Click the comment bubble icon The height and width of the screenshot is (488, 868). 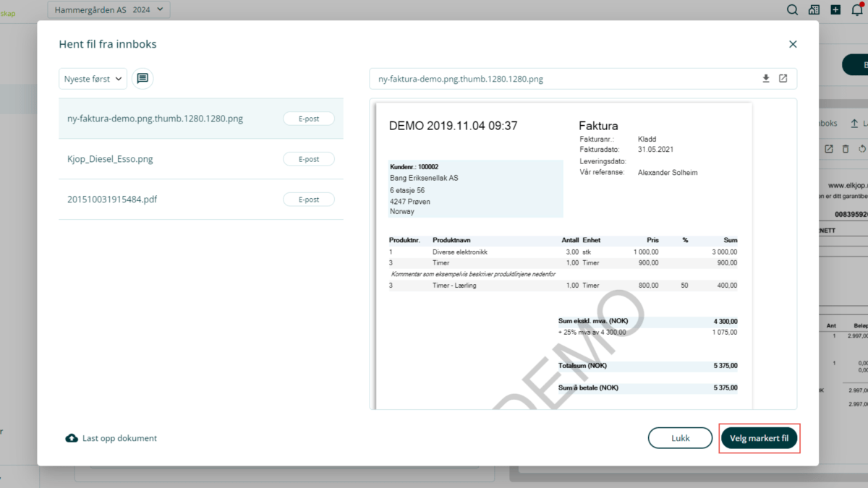142,79
